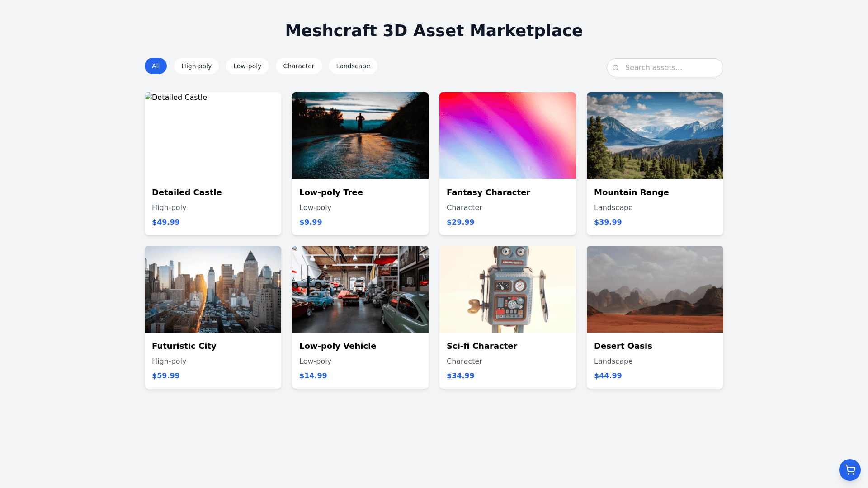The height and width of the screenshot is (488, 868).
Task: Click the Low-poly Vehicle garage image
Action: pyautogui.click(x=360, y=289)
